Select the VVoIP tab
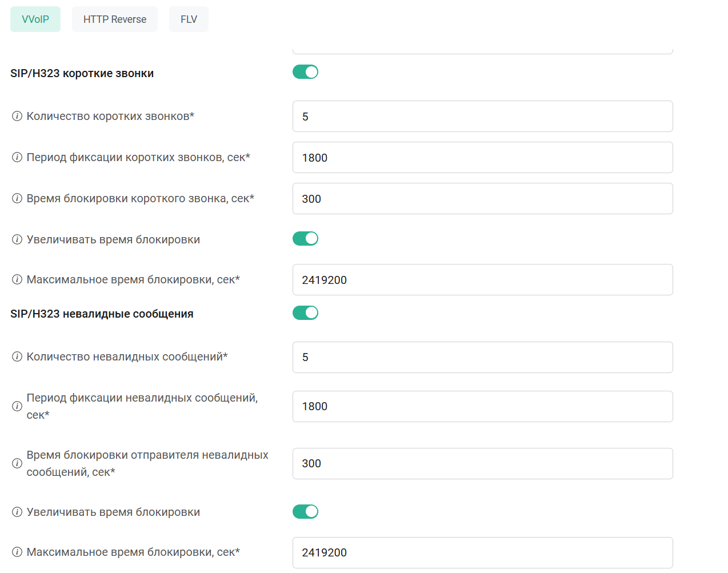The height and width of the screenshot is (573, 728). (x=35, y=19)
